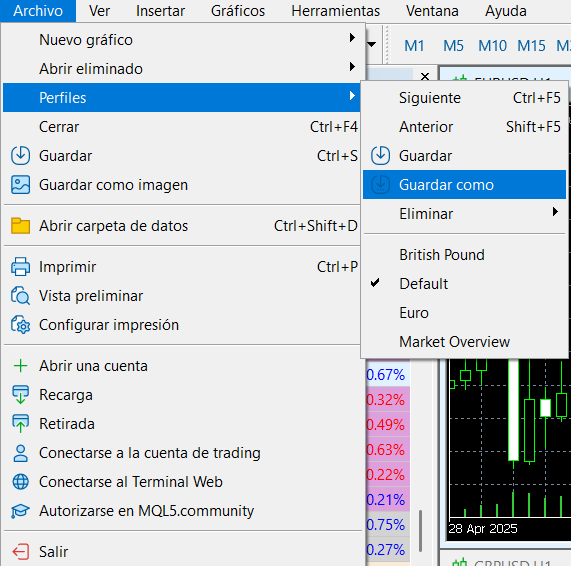Click the Market Watch vertical scrollbar
Viewport: 571px width, 566px height.
point(420,531)
